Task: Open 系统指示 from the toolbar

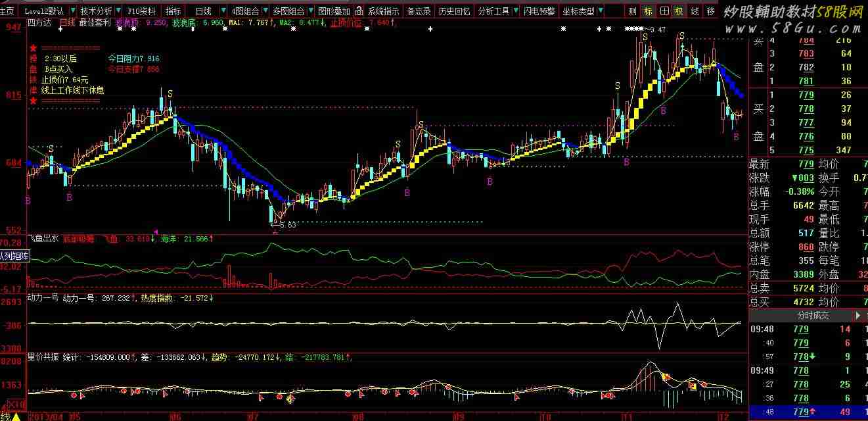Action: (383, 11)
